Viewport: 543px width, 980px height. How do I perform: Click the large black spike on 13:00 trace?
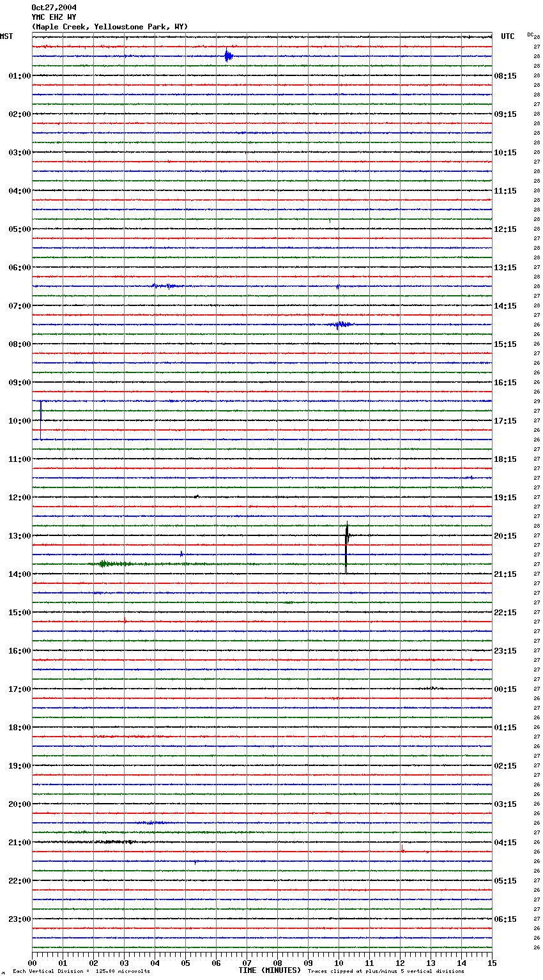pos(346,547)
